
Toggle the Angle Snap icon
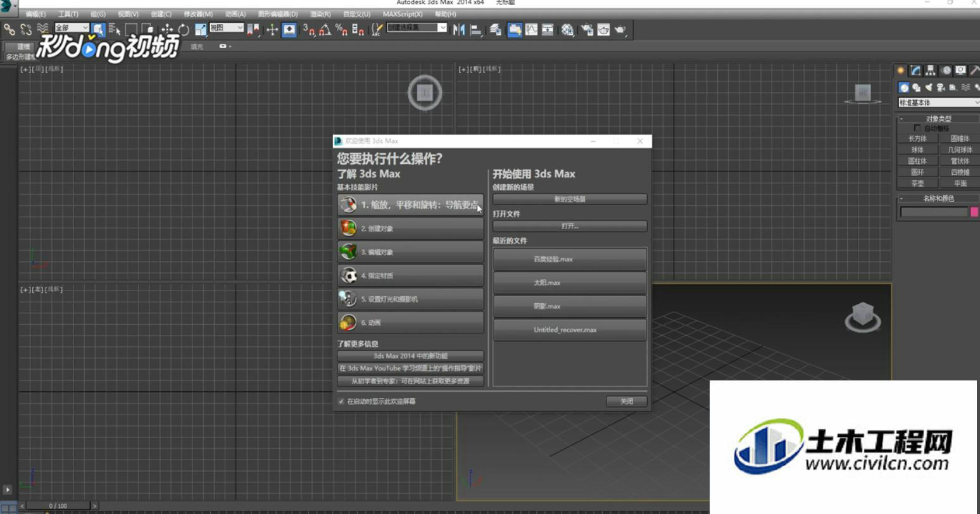pos(325,29)
